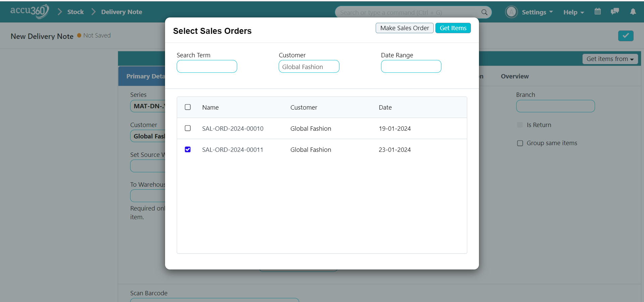Uncheck the SAL-ORD-2024-00011 row checkbox
Image resolution: width=644 pixels, height=302 pixels.
pyautogui.click(x=188, y=149)
